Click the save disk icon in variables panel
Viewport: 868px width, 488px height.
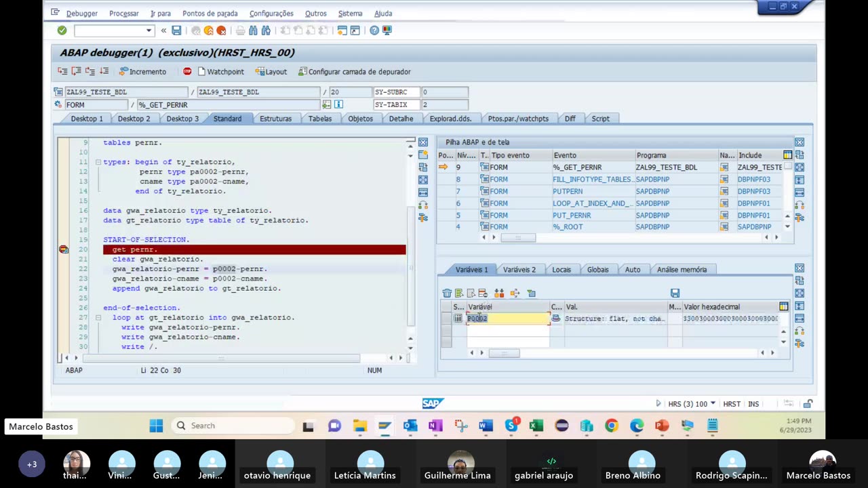(675, 293)
